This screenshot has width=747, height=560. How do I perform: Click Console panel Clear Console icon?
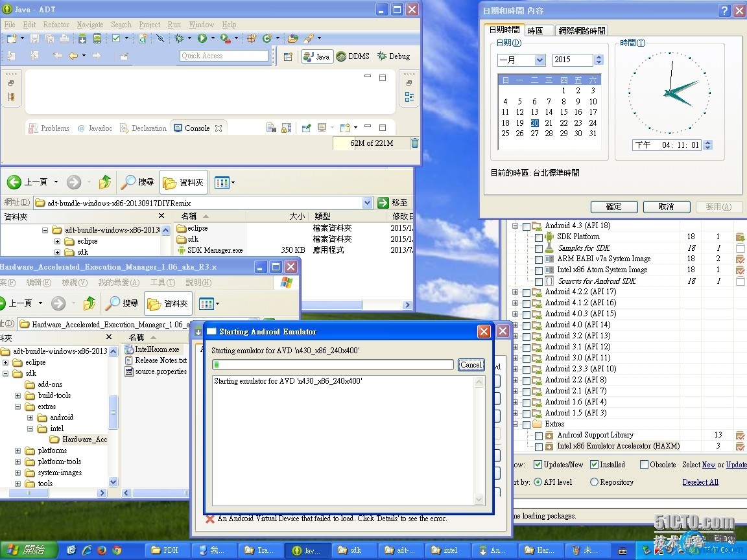pyautogui.click(x=271, y=128)
